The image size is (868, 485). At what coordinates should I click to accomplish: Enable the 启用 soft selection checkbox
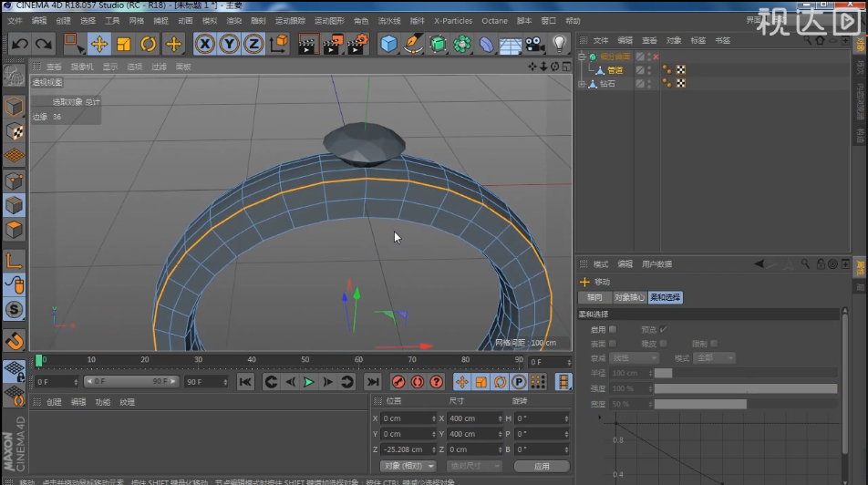point(613,329)
